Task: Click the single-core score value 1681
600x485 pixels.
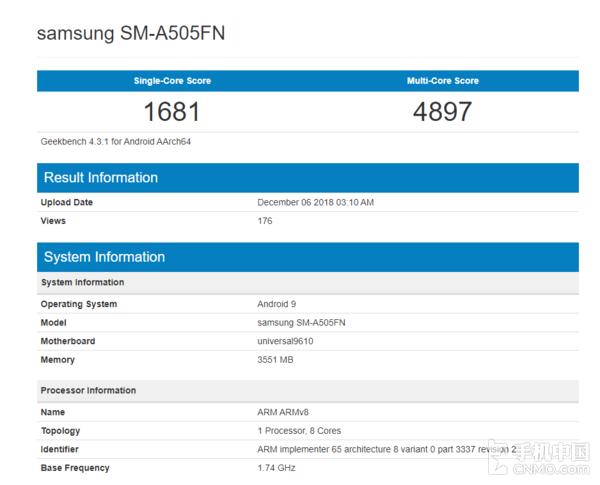Action: click(172, 112)
